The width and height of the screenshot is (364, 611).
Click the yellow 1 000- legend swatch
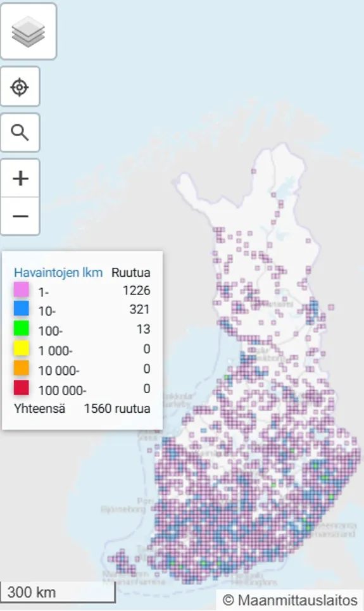point(22,348)
